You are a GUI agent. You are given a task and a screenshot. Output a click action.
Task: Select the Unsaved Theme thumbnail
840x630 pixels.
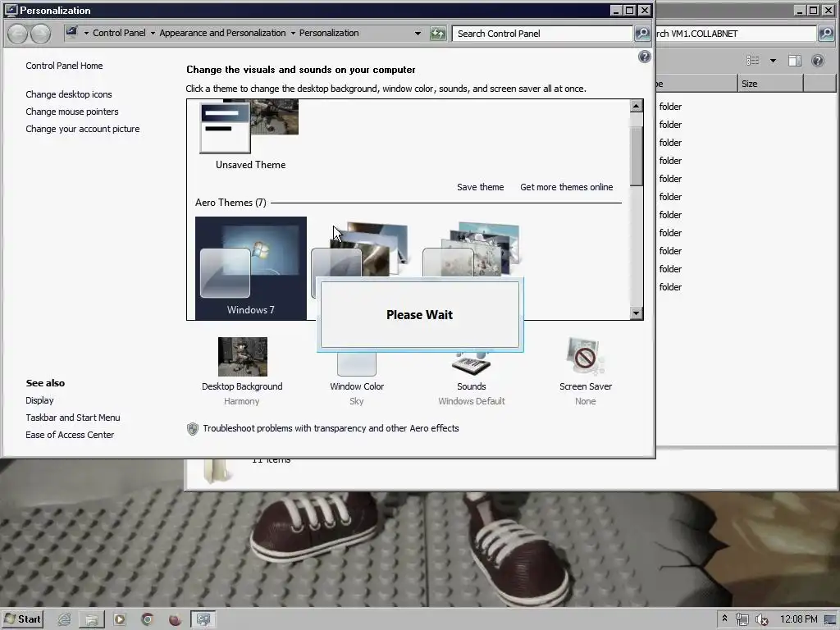click(249, 127)
